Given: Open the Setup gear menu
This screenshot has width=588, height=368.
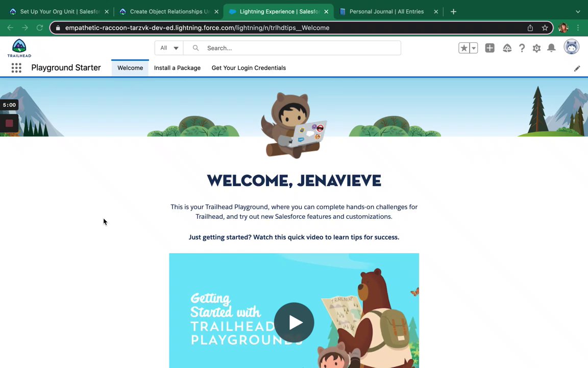Looking at the screenshot, I should 536,48.
